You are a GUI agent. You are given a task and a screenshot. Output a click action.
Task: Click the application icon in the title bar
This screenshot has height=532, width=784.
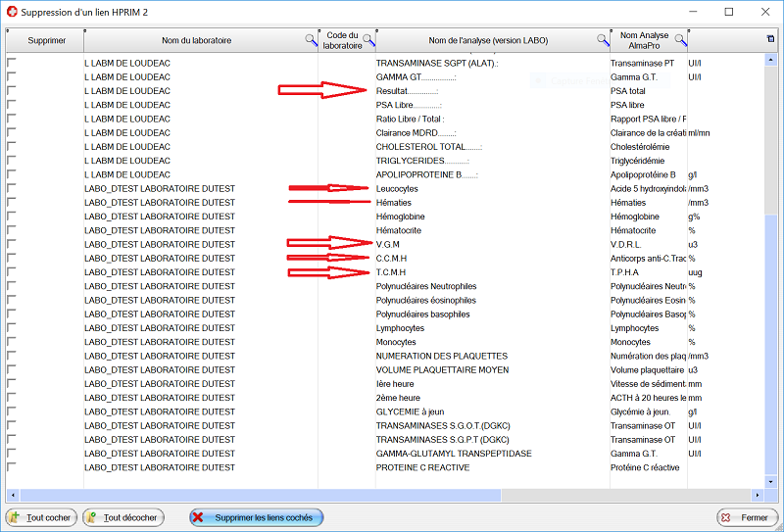(x=11, y=12)
